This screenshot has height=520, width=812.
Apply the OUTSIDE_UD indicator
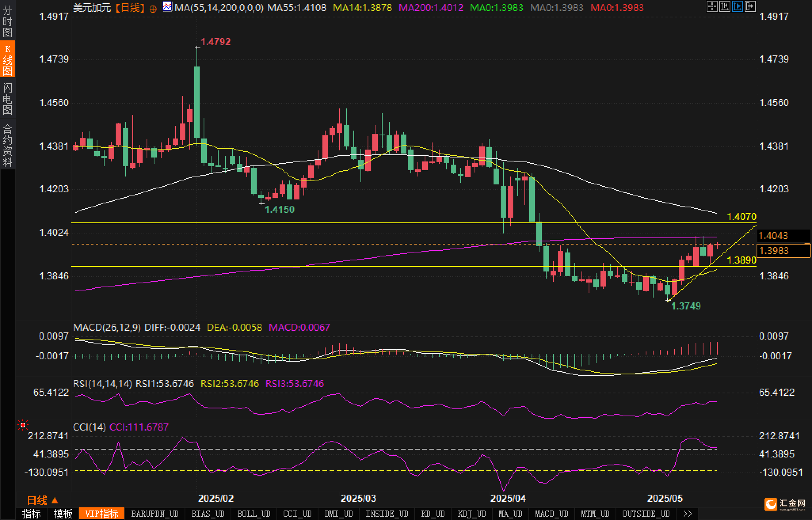[x=646, y=514]
